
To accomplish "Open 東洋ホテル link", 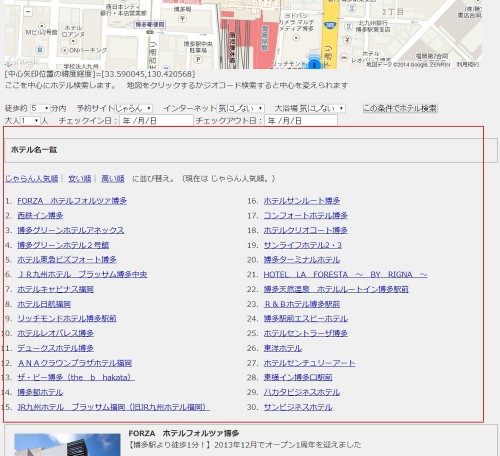I will pyautogui.click(x=283, y=348).
